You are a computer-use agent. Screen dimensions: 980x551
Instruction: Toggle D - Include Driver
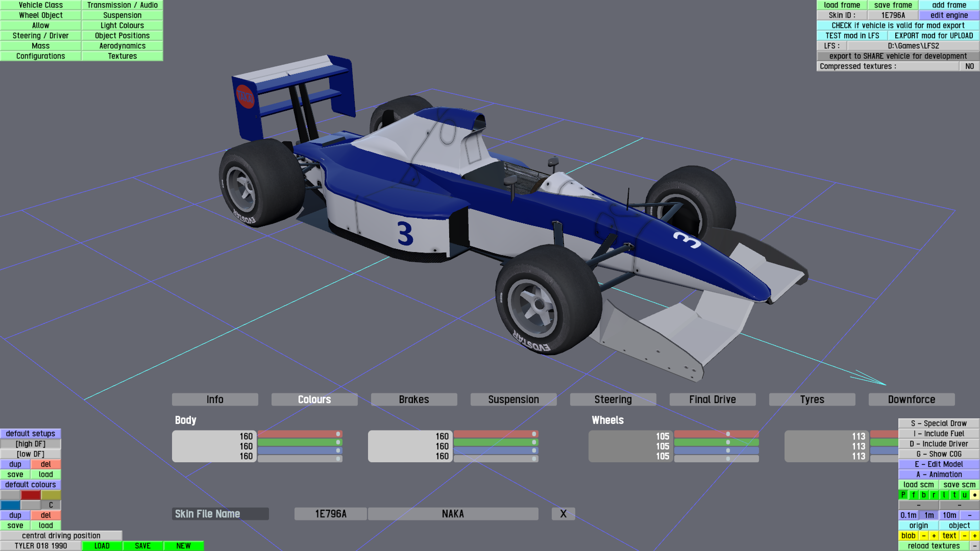[939, 444]
